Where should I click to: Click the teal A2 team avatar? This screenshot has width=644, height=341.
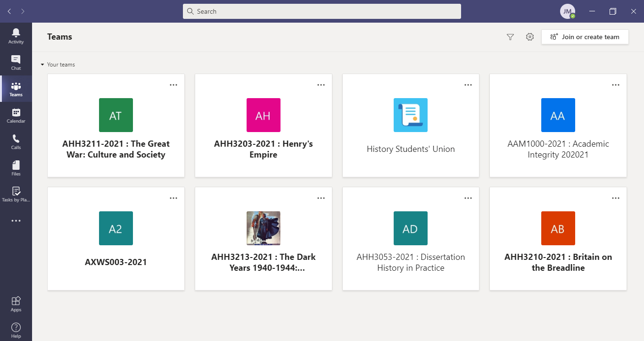tap(116, 228)
